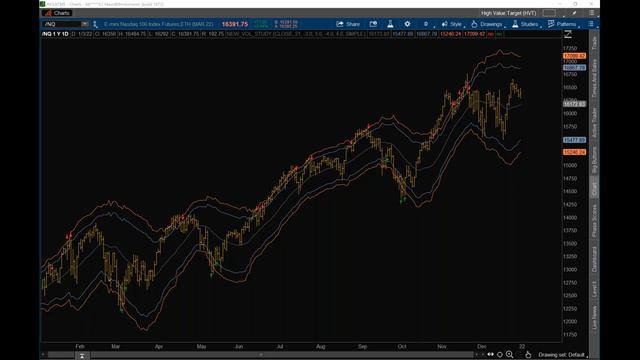
Task: Open the Times And Sales sidebar tab
Action: tap(594, 78)
